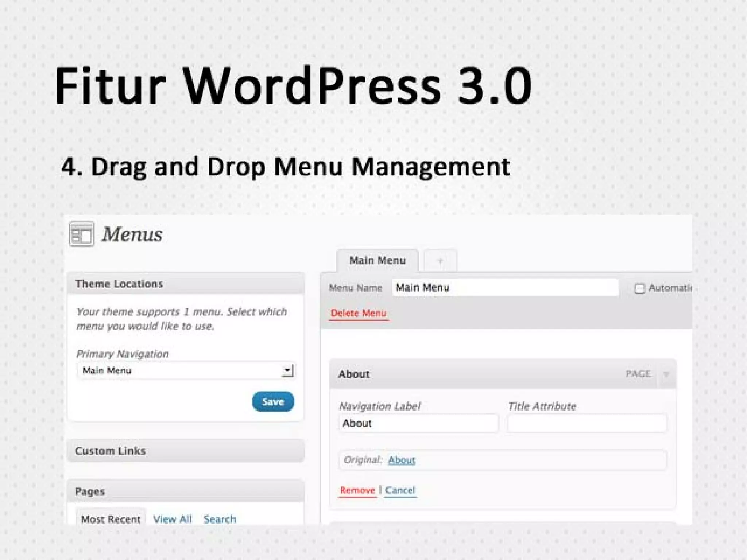Click the Primary Navigation label

(x=123, y=354)
